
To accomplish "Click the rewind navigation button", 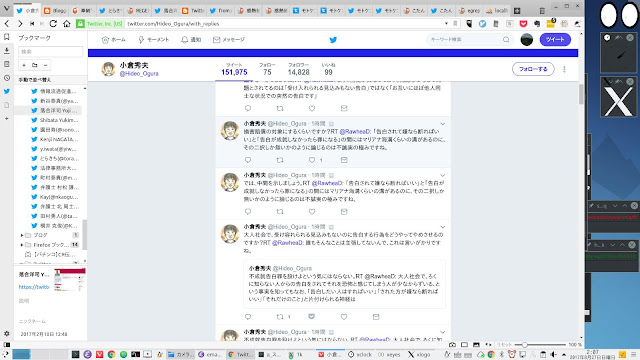I will click(x=32, y=24).
